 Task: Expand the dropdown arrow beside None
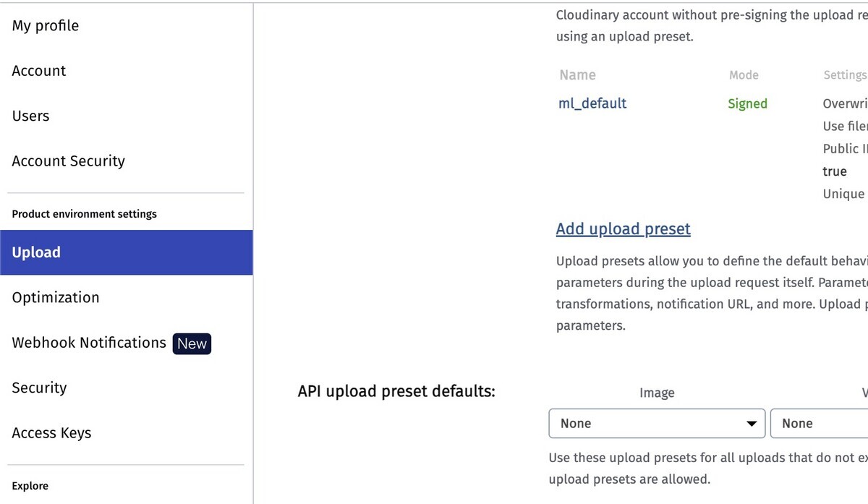pos(751,423)
